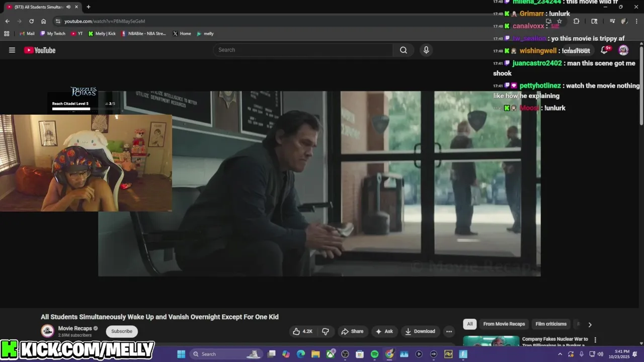
Task: Open Microsoft Edge from the taskbar
Action: pyautogui.click(x=301, y=354)
